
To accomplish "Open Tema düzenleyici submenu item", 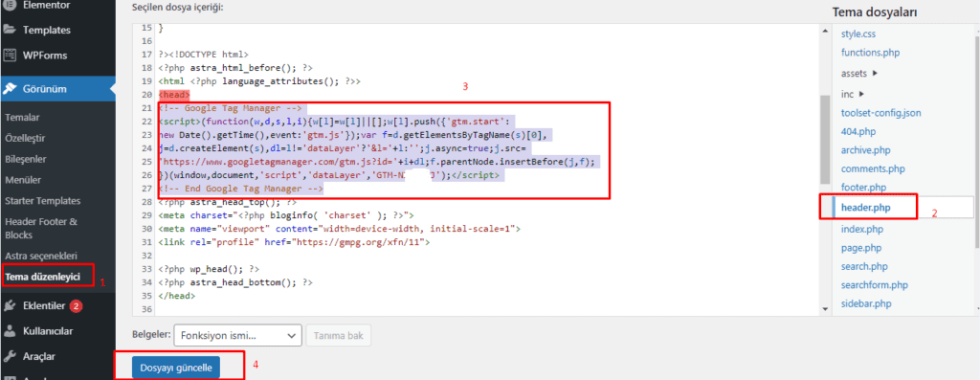I will (x=42, y=277).
